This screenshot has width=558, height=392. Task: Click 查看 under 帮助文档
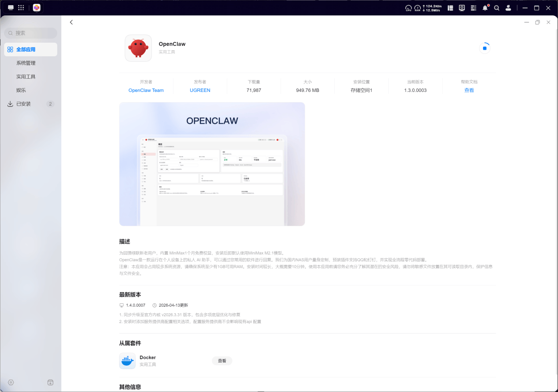(x=469, y=90)
